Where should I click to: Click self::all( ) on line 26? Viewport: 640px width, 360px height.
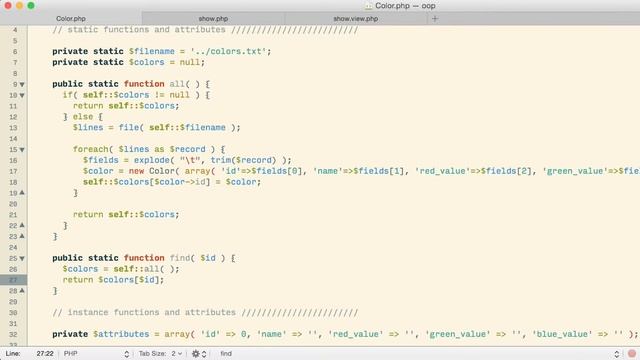(x=146, y=269)
